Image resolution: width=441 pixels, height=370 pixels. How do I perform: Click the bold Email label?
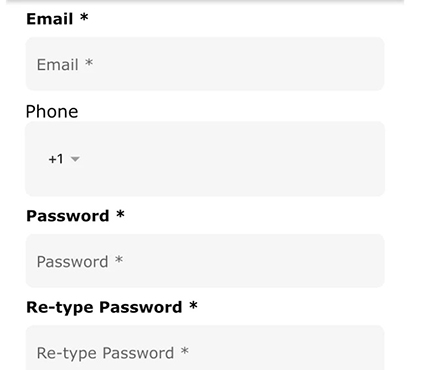point(50,19)
